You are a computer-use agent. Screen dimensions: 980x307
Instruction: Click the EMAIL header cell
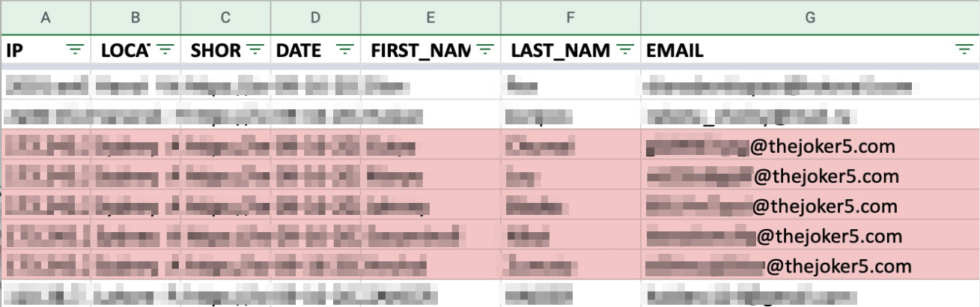coord(810,50)
